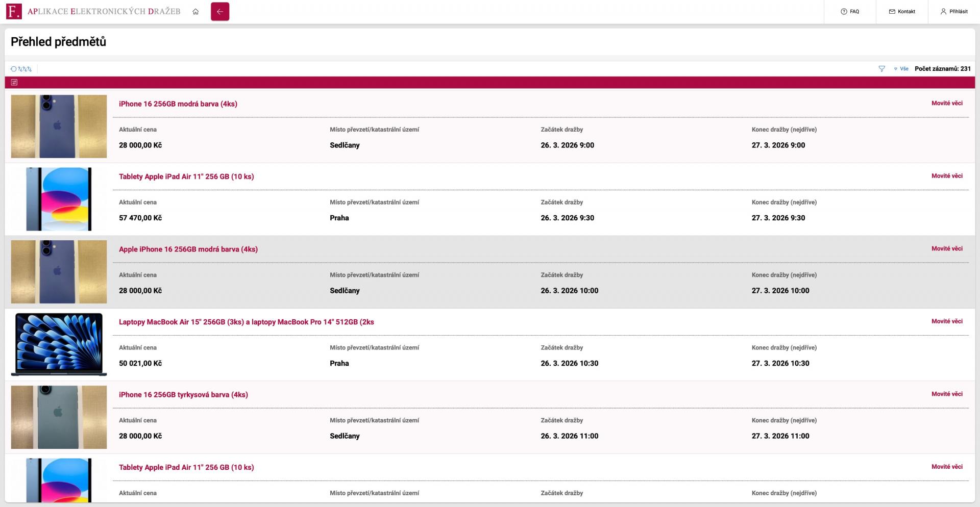Click the home icon in header
This screenshot has width=980, height=507.
click(x=195, y=12)
